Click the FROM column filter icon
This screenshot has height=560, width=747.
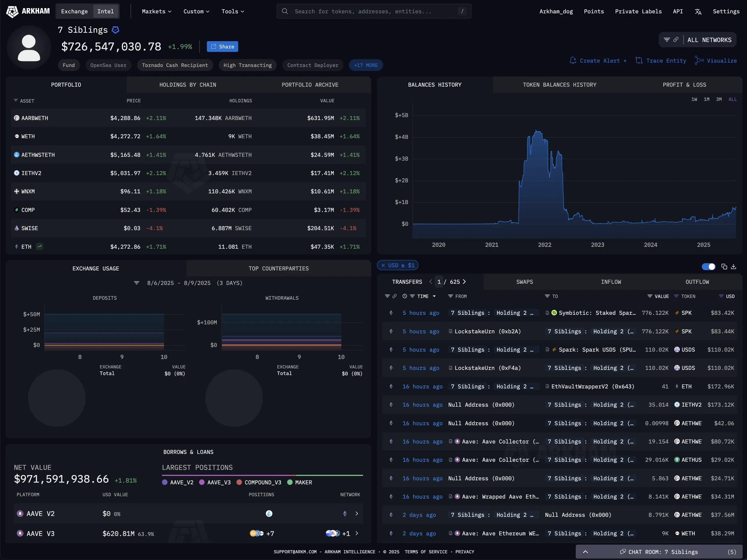coord(450,296)
